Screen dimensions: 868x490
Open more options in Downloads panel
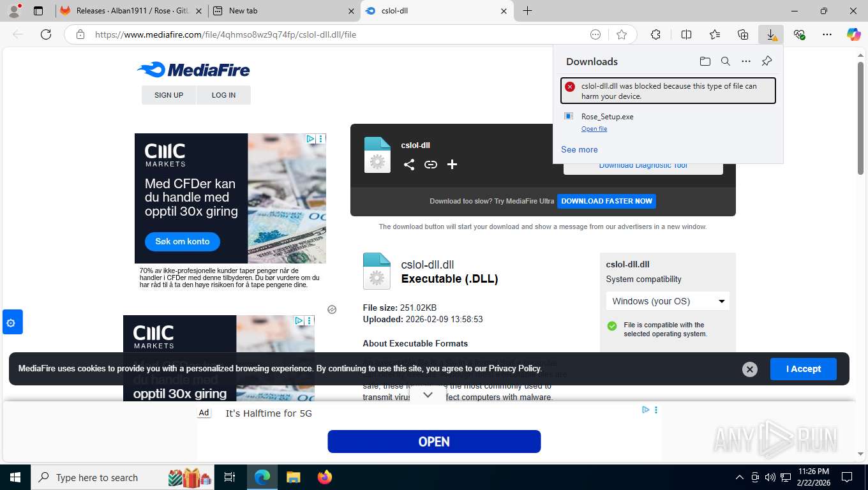coord(746,61)
